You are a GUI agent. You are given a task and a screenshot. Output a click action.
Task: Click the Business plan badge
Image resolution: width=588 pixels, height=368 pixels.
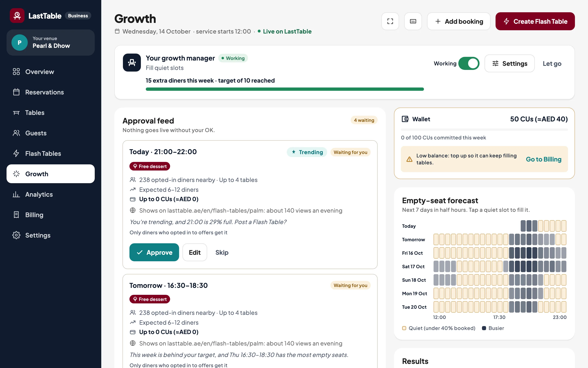point(78,16)
